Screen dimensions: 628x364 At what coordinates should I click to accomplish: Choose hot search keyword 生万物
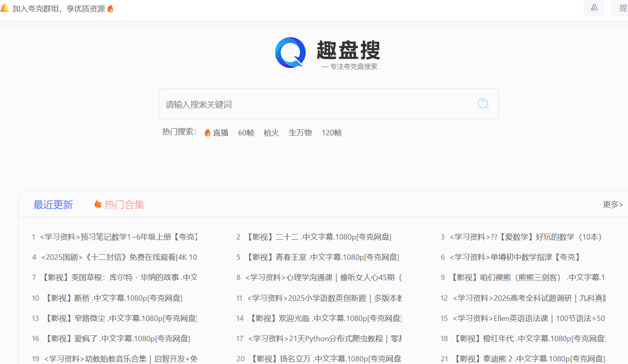click(x=300, y=133)
